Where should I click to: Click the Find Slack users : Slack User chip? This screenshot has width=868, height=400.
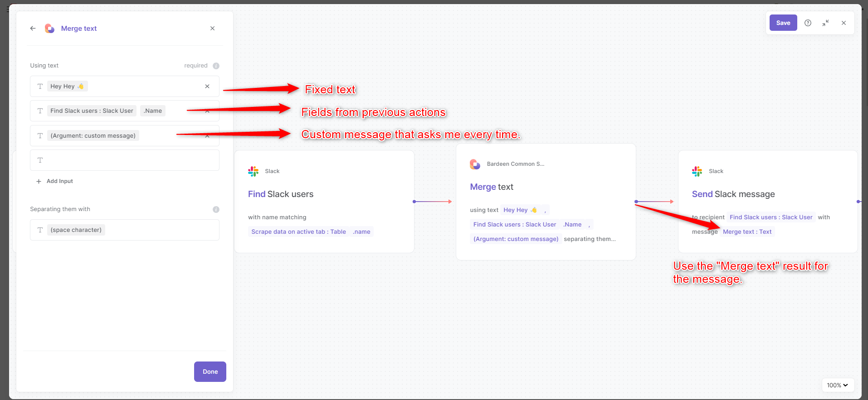pos(92,111)
